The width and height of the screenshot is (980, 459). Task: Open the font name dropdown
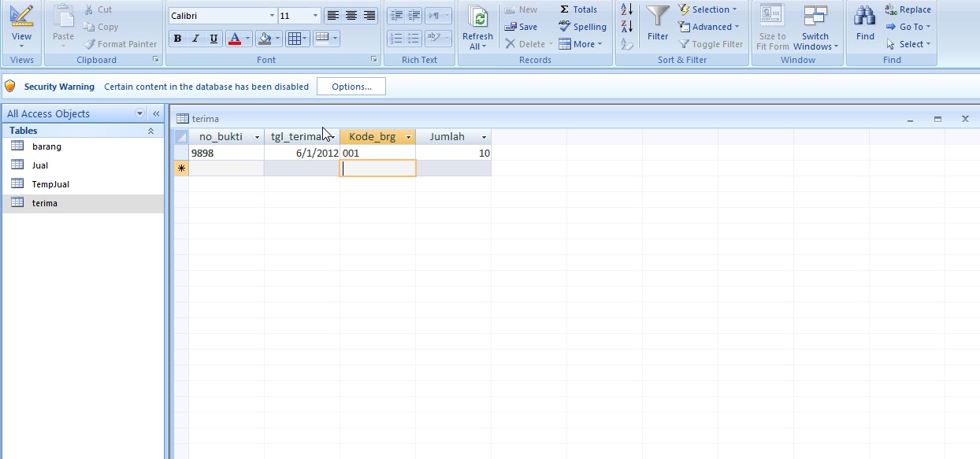[272, 14]
